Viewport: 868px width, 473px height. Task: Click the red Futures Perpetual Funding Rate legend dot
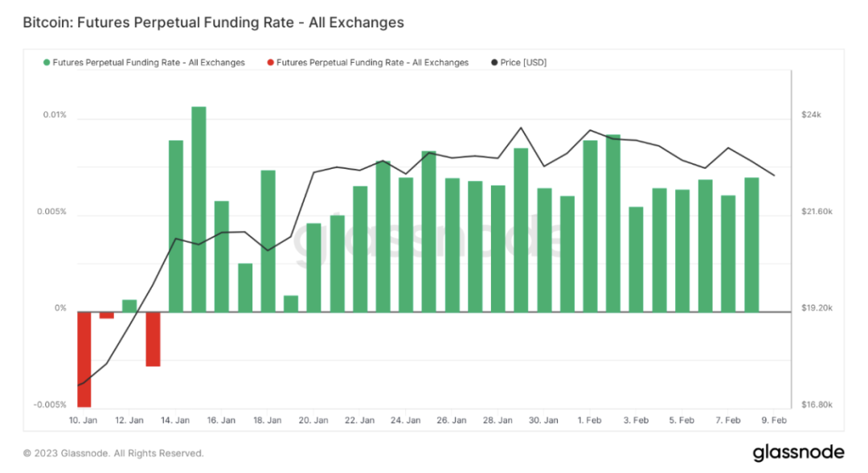tap(271, 62)
